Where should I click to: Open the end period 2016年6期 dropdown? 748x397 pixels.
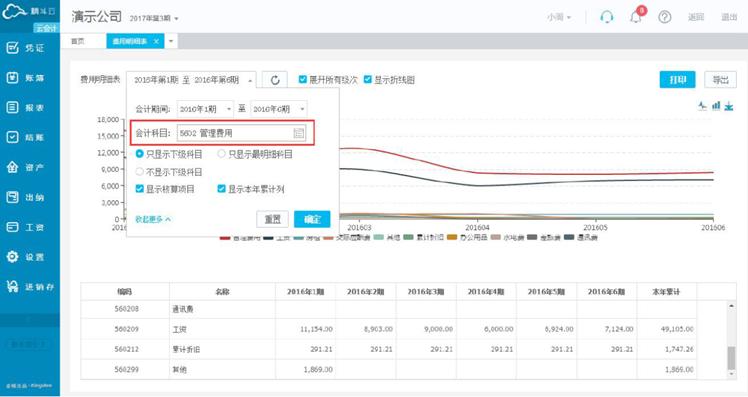click(279, 109)
